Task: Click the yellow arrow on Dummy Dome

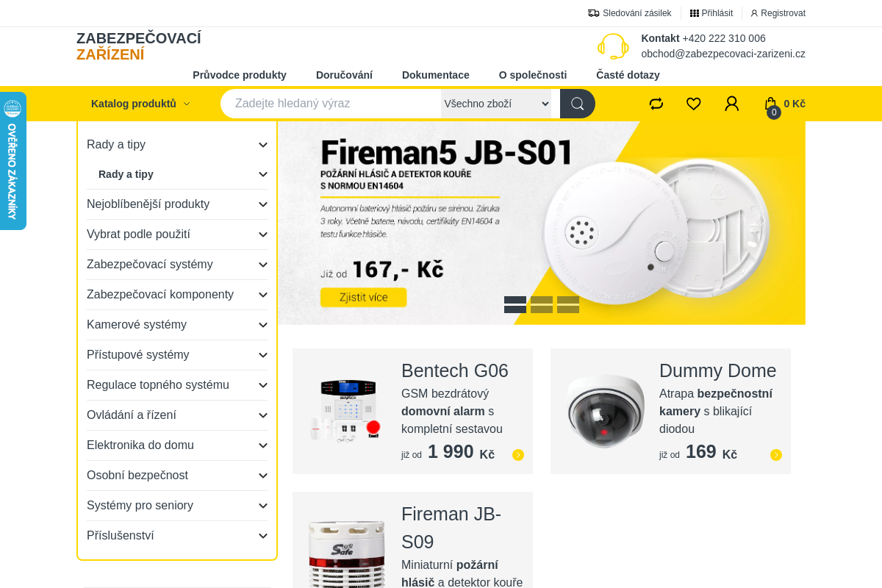Action: click(x=776, y=455)
